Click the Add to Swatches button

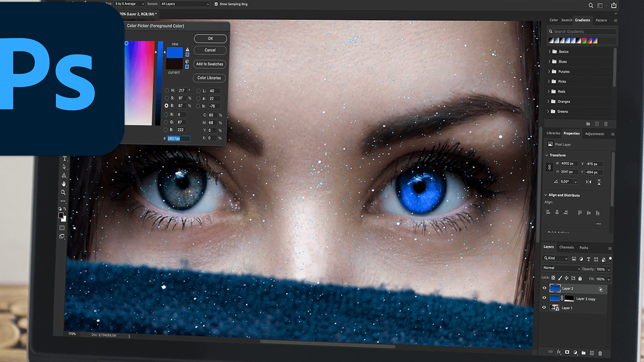[x=210, y=64]
